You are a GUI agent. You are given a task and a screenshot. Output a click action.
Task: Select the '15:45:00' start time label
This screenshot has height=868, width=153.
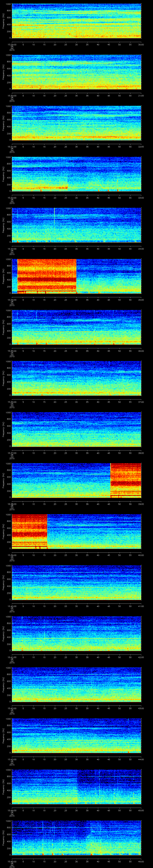click(12, 861)
